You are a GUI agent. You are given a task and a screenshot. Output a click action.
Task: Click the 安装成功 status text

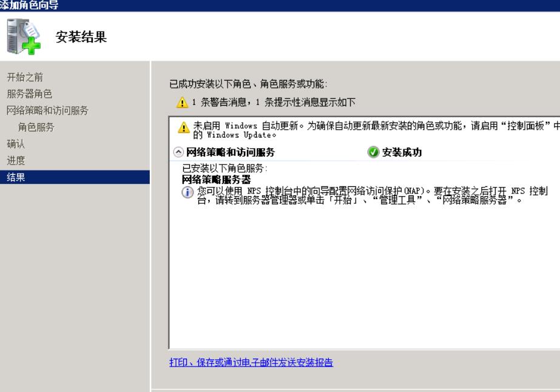402,152
